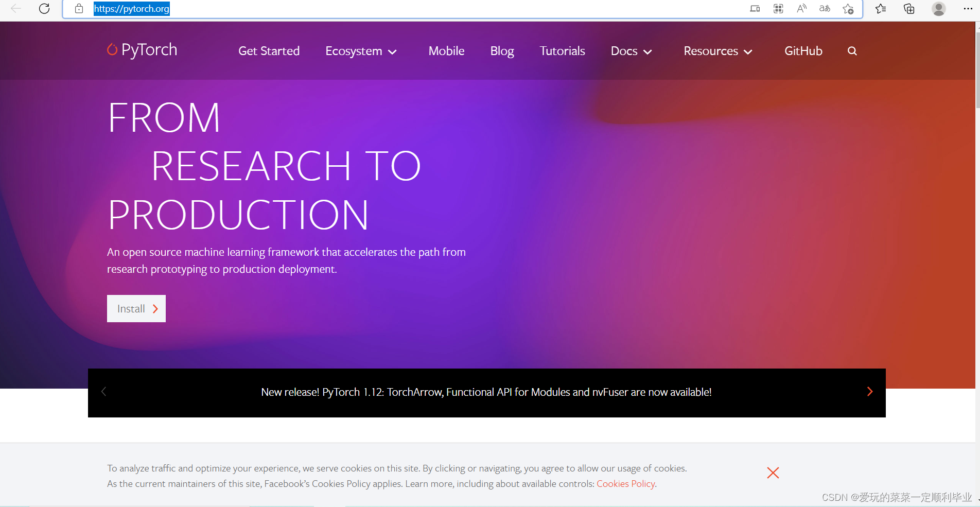This screenshot has width=980, height=507.
Task: Open the Docs dropdown menu
Action: click(631, 51)
